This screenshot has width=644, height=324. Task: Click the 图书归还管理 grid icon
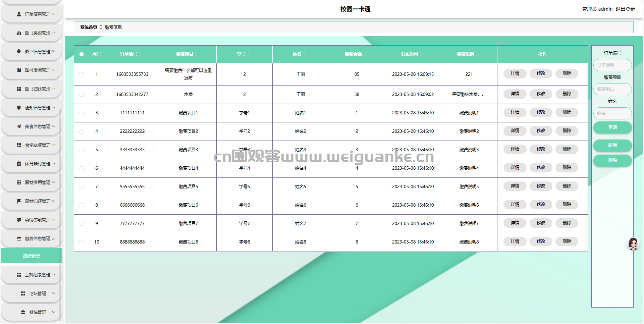pyautogui.click(x=19, y=89)
